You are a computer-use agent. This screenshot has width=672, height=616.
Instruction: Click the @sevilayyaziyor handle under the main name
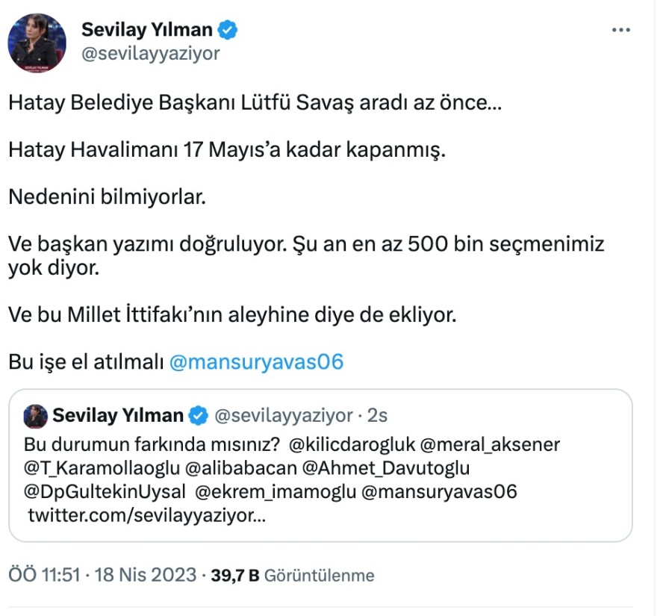[x=150, y=54]
